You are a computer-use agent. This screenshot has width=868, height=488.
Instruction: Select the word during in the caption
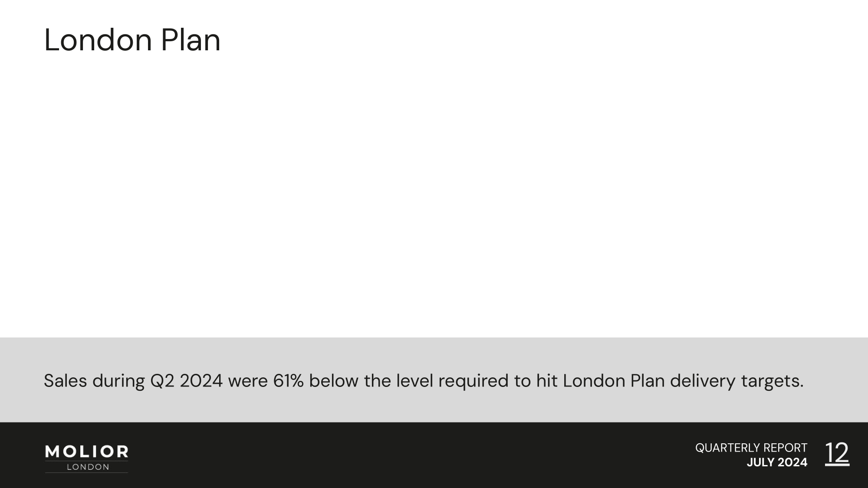pyautogui.click(x=118, y=382)
